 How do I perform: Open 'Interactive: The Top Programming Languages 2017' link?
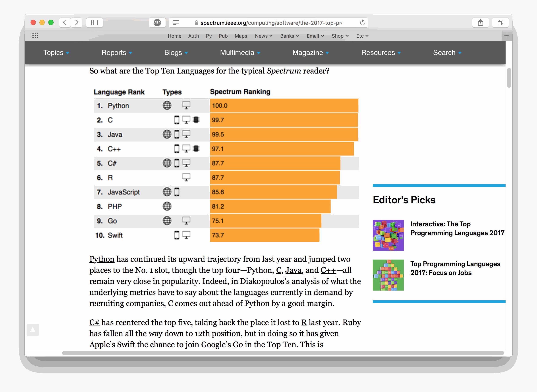tap(457, 229)
